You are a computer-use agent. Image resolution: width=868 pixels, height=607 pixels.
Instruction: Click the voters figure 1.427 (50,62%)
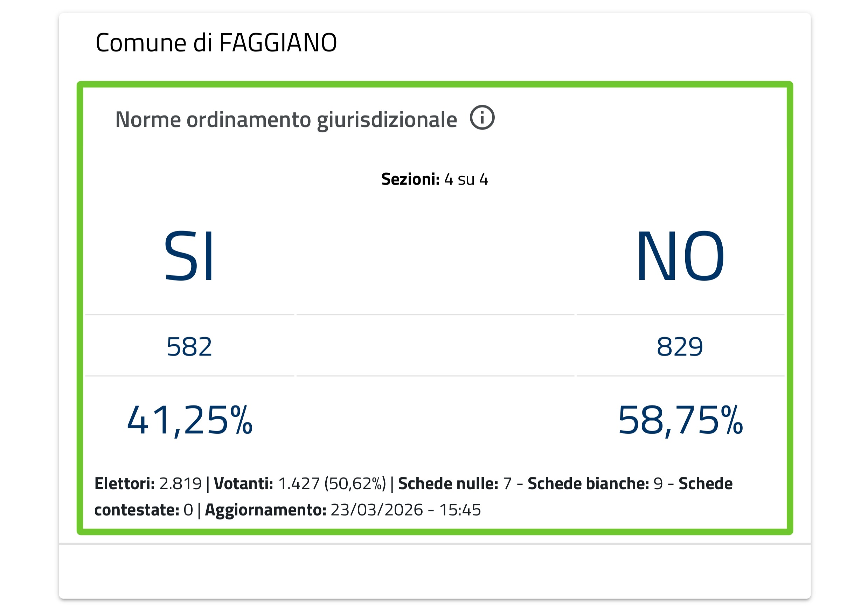(x=332, y=483)
